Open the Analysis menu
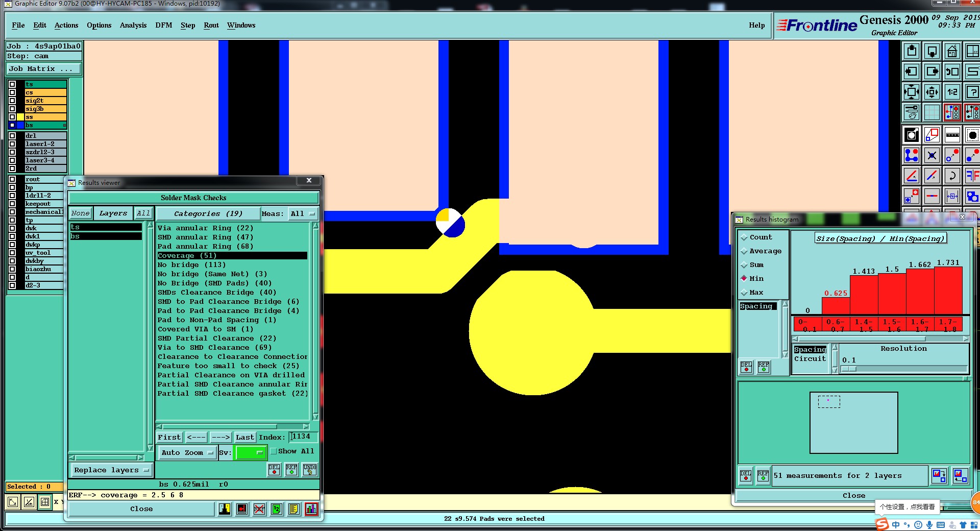Viewport: 980px width, 531px height. [133, 25]
